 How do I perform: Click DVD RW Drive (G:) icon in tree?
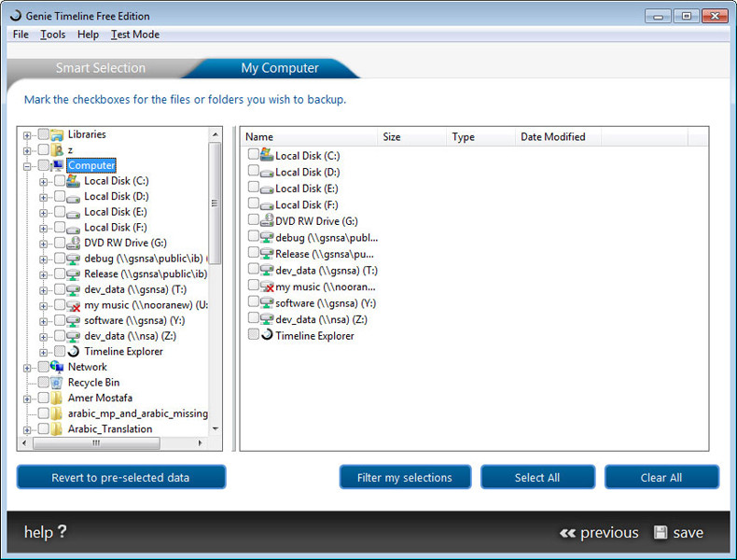point(74,243)
